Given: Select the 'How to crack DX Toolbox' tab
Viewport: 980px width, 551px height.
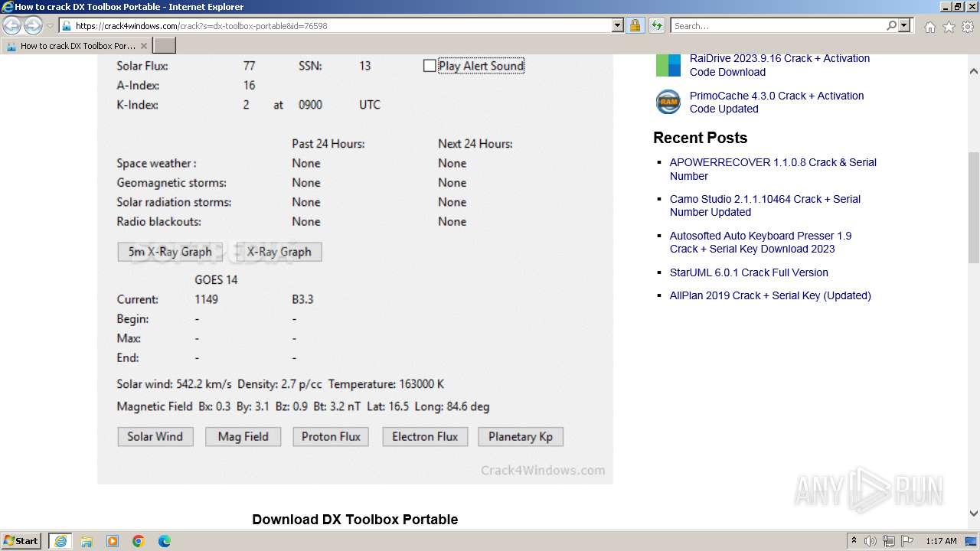Looking at the screenshot, I should (77, 46).
